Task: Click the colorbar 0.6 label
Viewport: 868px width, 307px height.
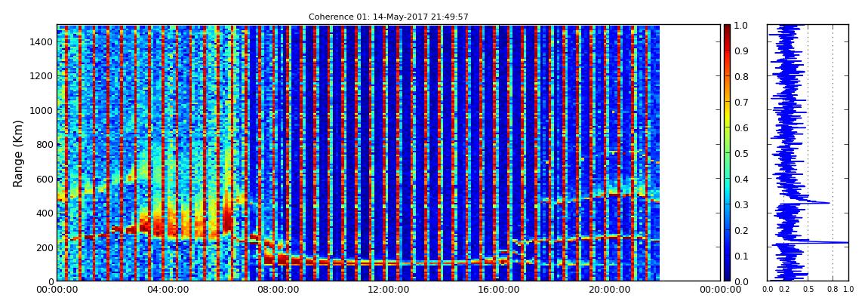Action: [x=741, y=127]
